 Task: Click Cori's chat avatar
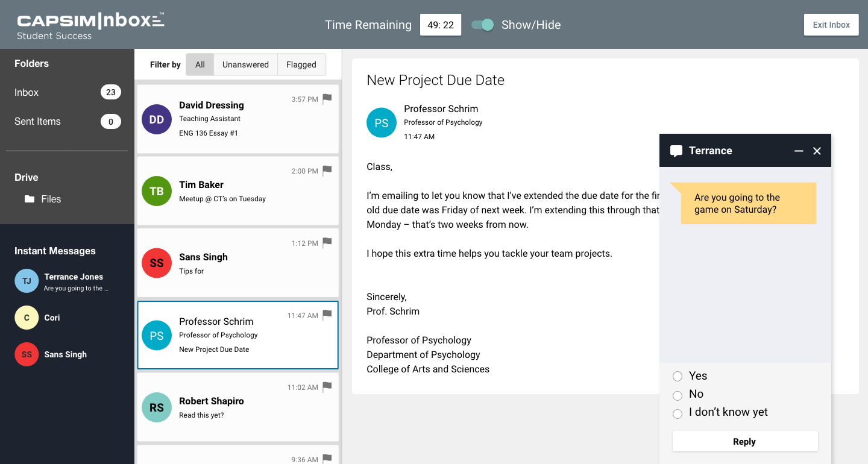[27, 318]
